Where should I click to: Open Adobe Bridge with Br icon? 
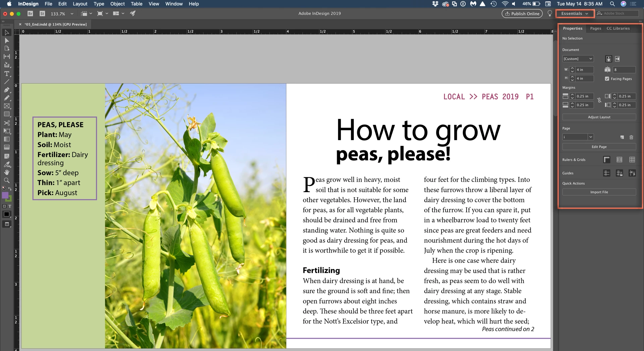[x=30, y=13]
